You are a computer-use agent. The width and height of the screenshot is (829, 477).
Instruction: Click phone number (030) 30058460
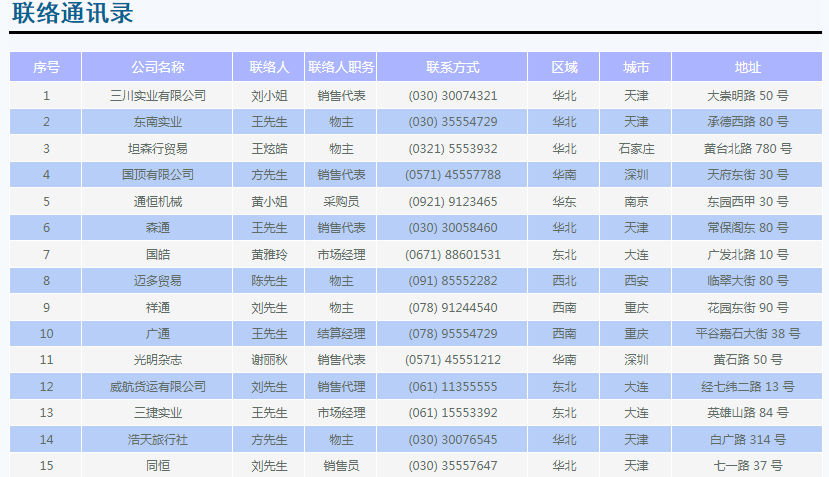(452, 227)
